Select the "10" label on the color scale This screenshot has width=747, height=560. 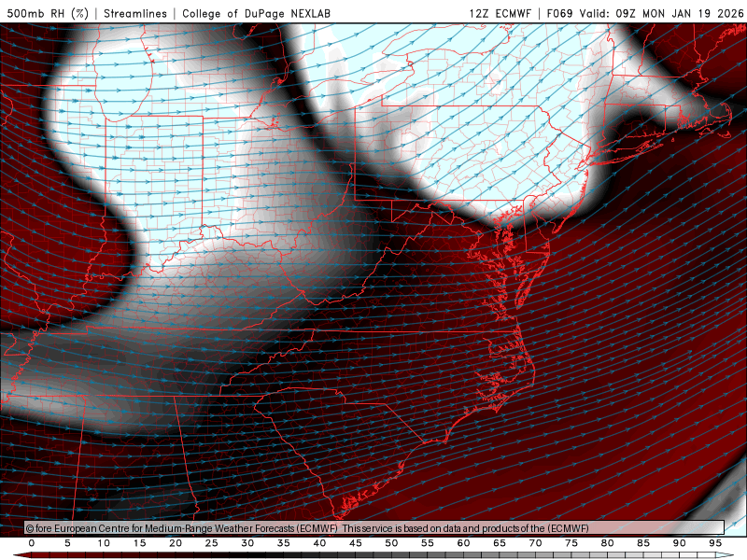104,543
